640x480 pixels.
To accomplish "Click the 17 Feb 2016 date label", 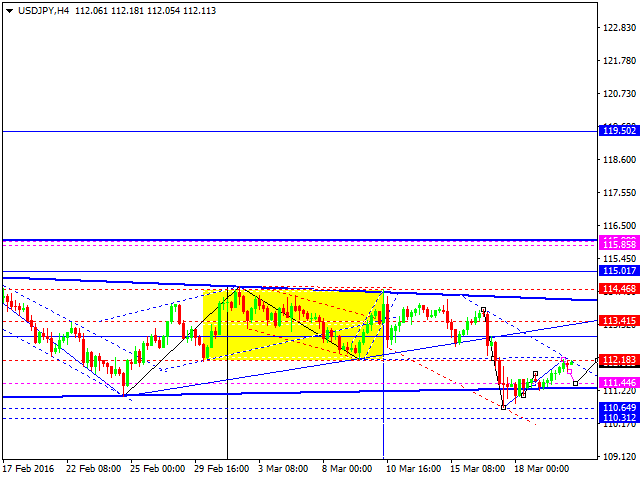I will pos(28,468).
